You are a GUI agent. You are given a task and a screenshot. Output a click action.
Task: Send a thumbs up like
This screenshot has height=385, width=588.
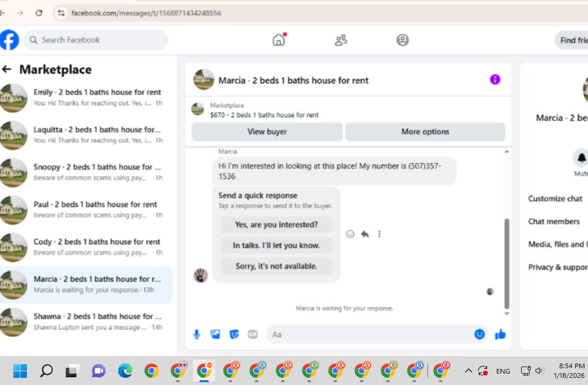pyautogui.click(x=500, y=334)
